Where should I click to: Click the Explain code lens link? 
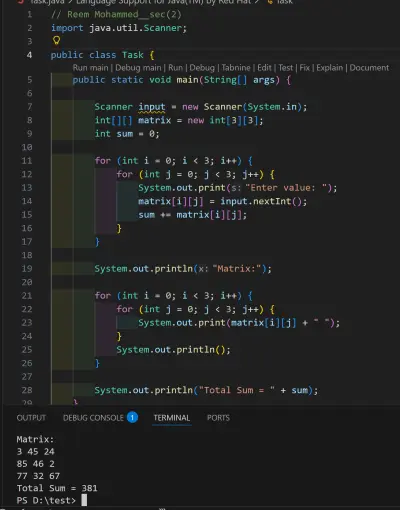329,68
